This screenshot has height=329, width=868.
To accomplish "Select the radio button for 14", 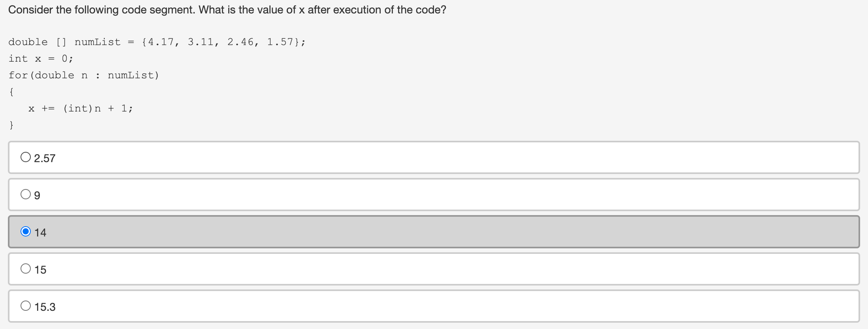I will (x=26, y=231).
